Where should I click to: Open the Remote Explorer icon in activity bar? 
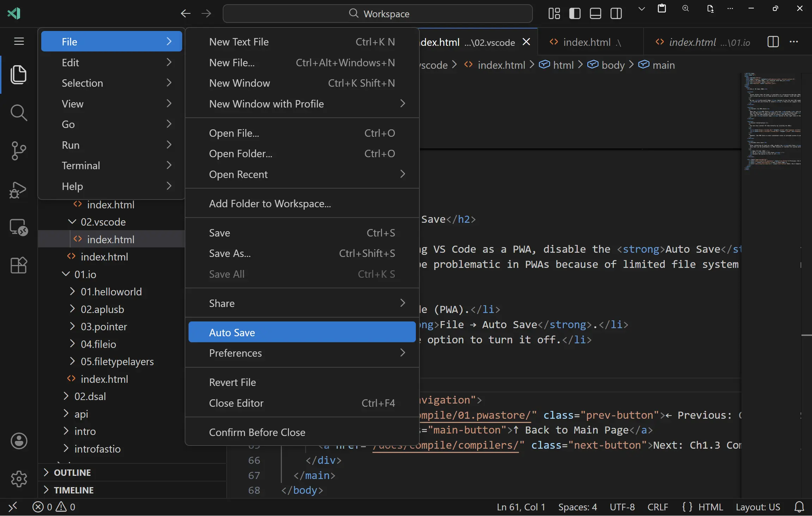(18, 227)
